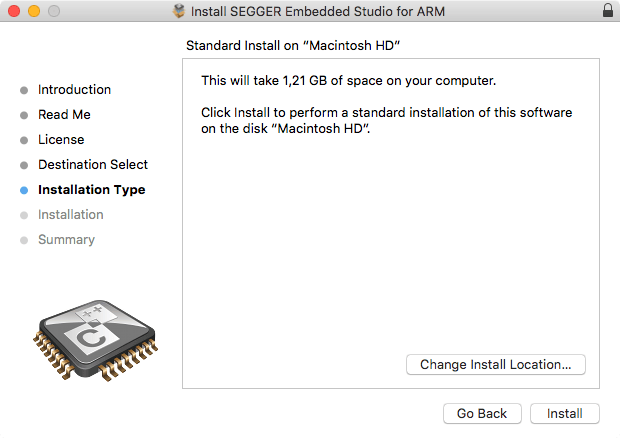The height and width of the screenshot is (438, 620).
Task: Click the lock icon in title bar
Action: click(x=608, y=11)
